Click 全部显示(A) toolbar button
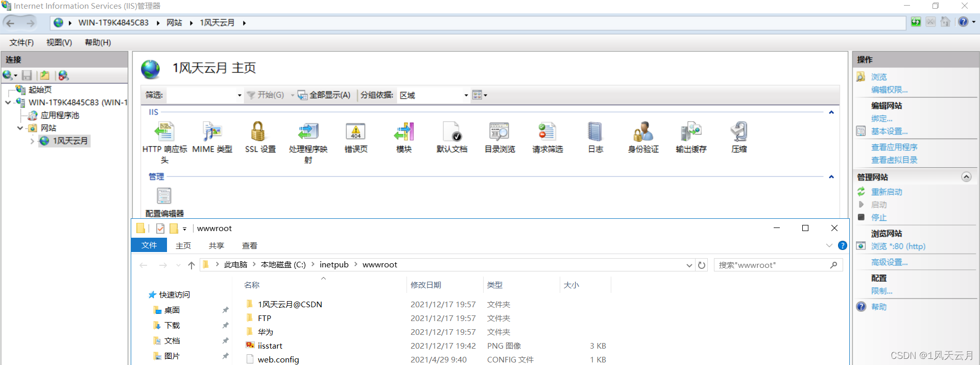The height and width of the screenshot is (365, 980). [324, 95]
